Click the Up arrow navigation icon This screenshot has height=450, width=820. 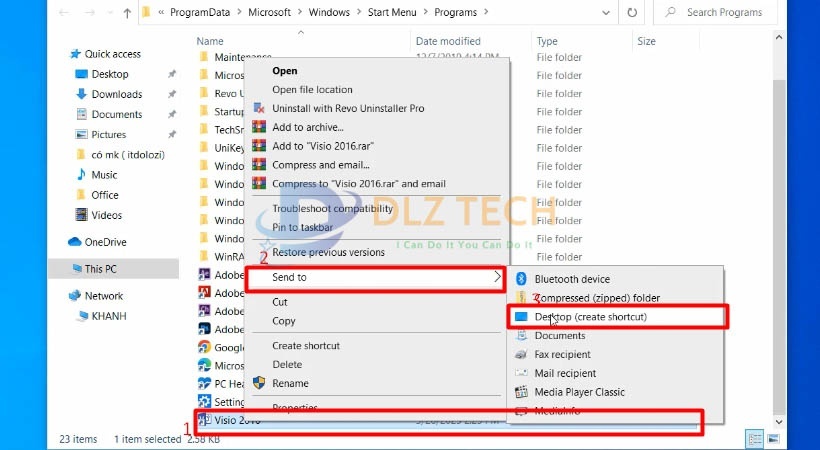click(126, 13)
